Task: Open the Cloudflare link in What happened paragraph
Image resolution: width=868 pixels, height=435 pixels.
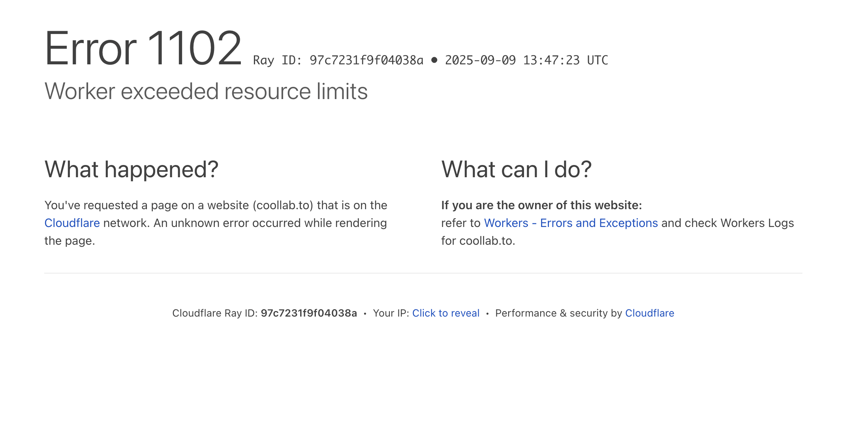Action: pyautogui.click(x=72, y=223)
